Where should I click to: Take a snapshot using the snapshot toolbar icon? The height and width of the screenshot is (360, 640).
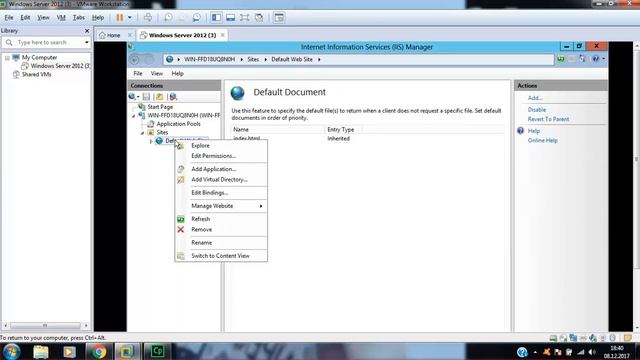168,18
